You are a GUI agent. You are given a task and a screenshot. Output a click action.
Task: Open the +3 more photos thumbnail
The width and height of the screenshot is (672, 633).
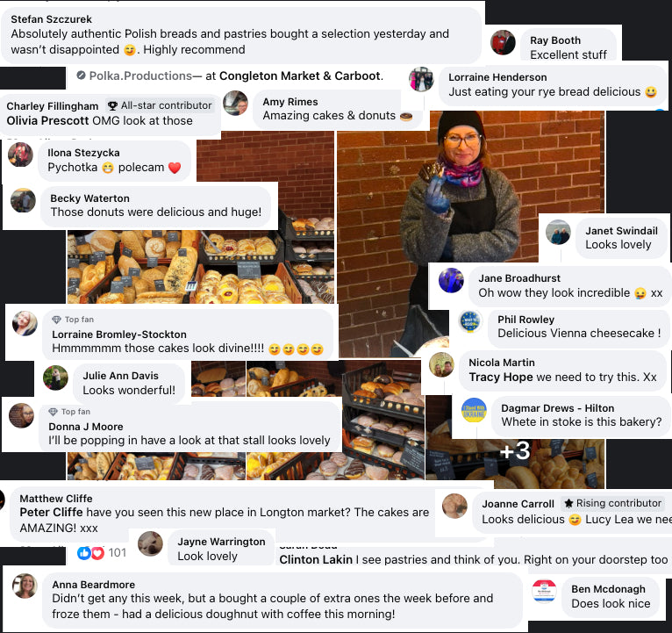tap(515, 450)
